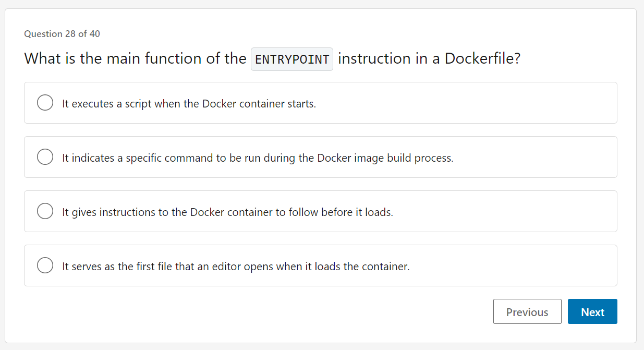Pick the 'first file that an editor opens' radio
644x350 pixels.
45,265
